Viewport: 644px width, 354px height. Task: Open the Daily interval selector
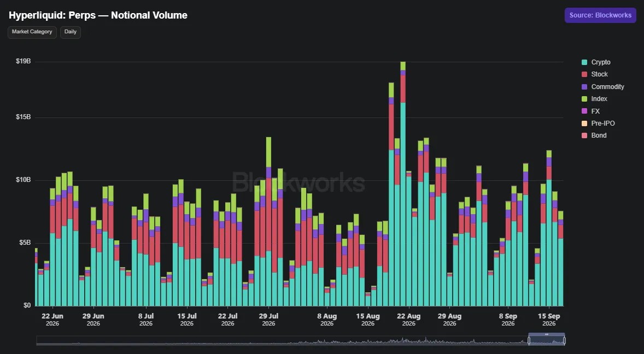click(x=70, y=32)
